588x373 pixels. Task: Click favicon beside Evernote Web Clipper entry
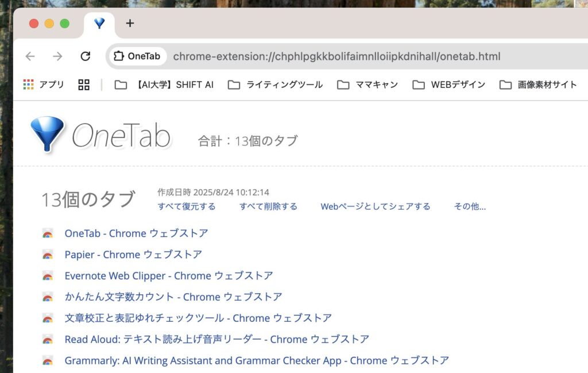(x=48, y=276)
